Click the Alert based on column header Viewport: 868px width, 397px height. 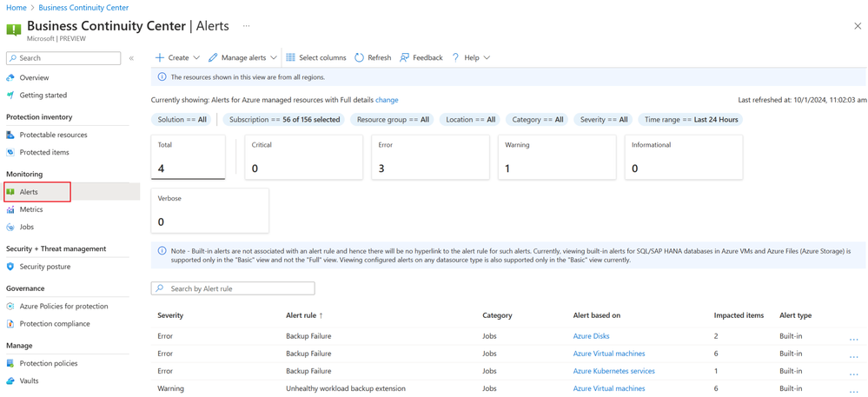tap(597, 315)
